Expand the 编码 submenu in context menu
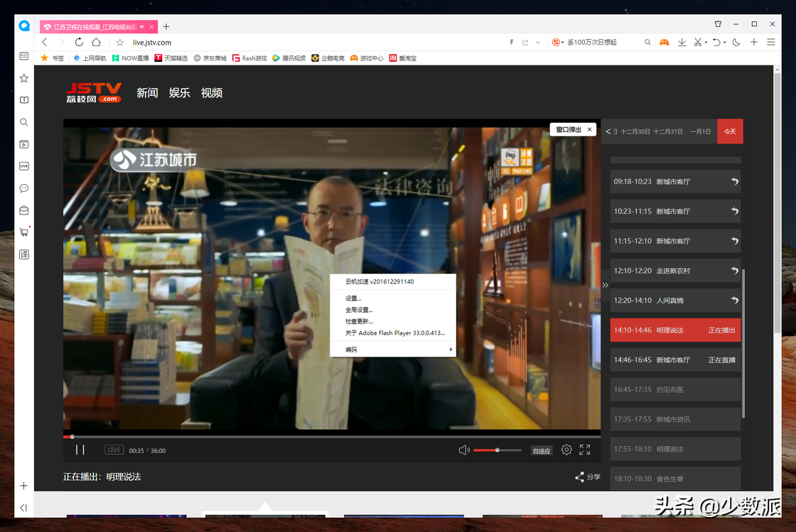 [392, 349]
